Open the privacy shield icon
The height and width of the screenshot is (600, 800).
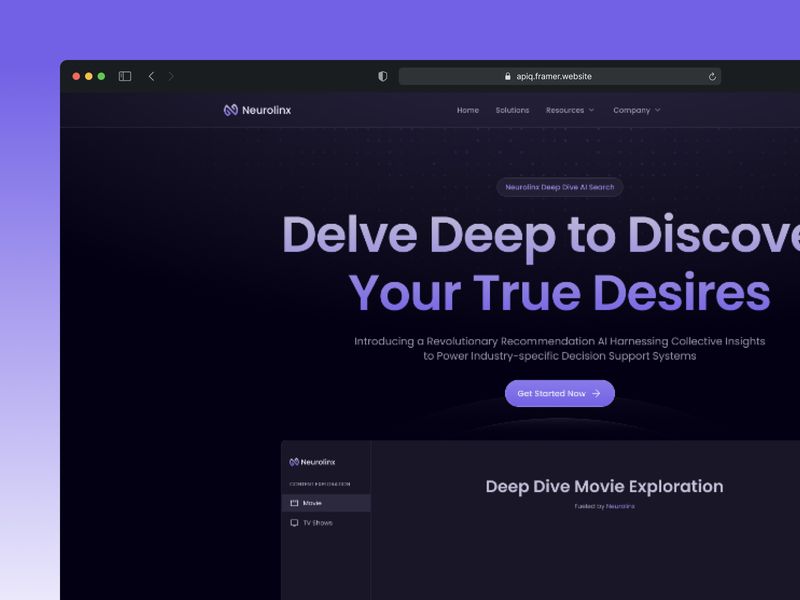[383, 77]
